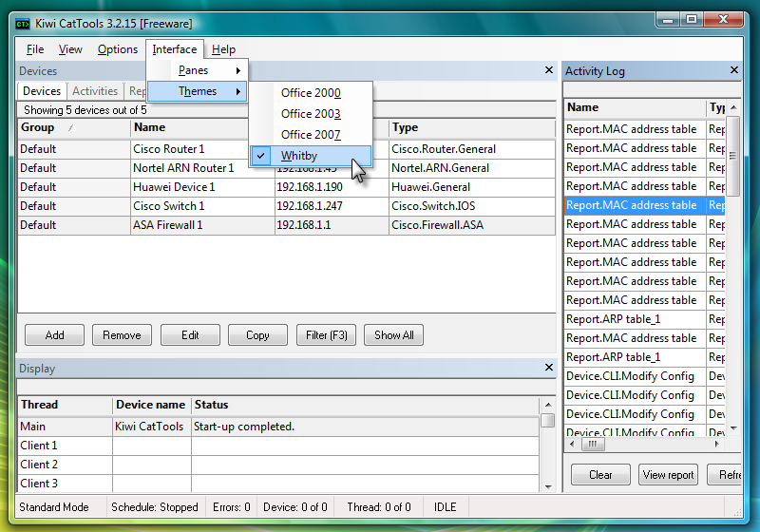Viewport: 760px width, 532px height.
Task: Click the Edit button
Action: [x=190, y=335]
